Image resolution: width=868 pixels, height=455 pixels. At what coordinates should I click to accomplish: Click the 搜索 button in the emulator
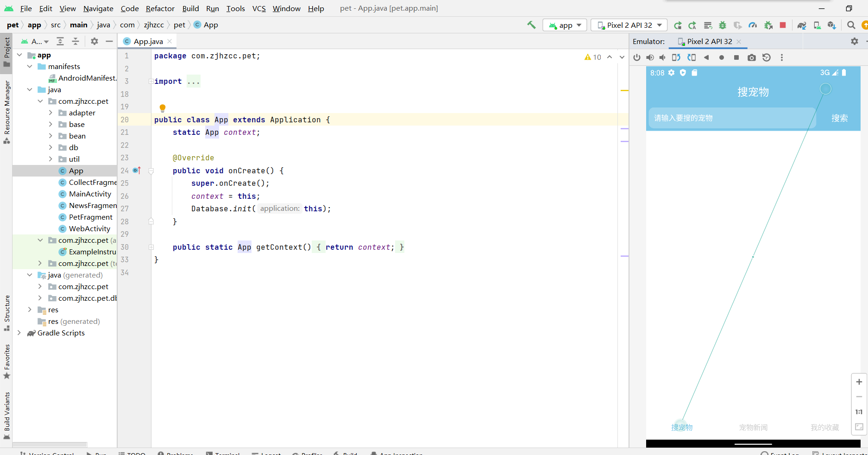point(839,118)
